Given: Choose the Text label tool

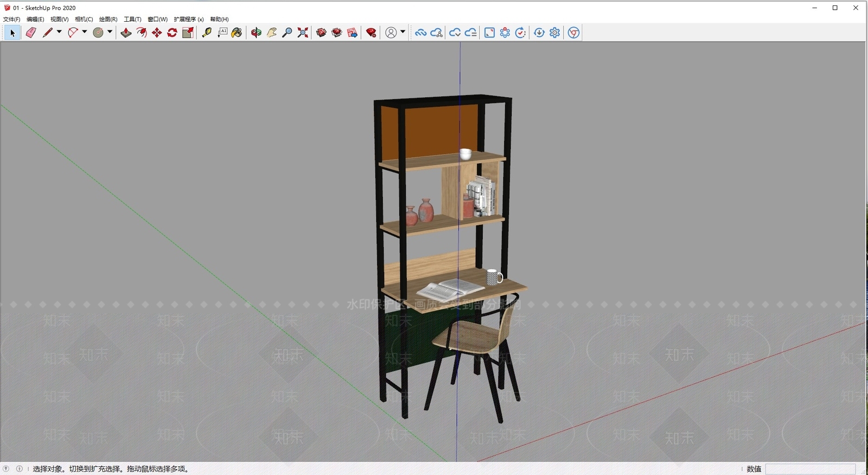Looking at the screenshot, I should [x=222, y=33].
